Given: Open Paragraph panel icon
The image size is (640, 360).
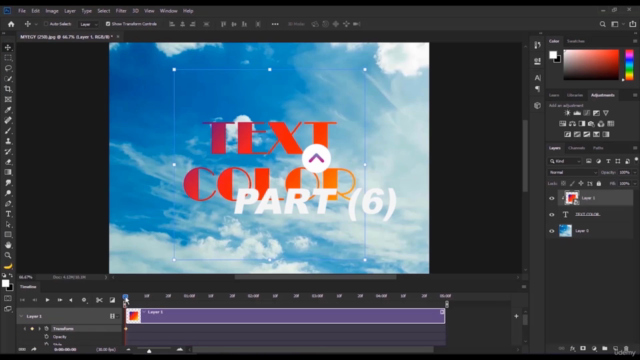Looking at the screenshot, I should tap(538, 89).
